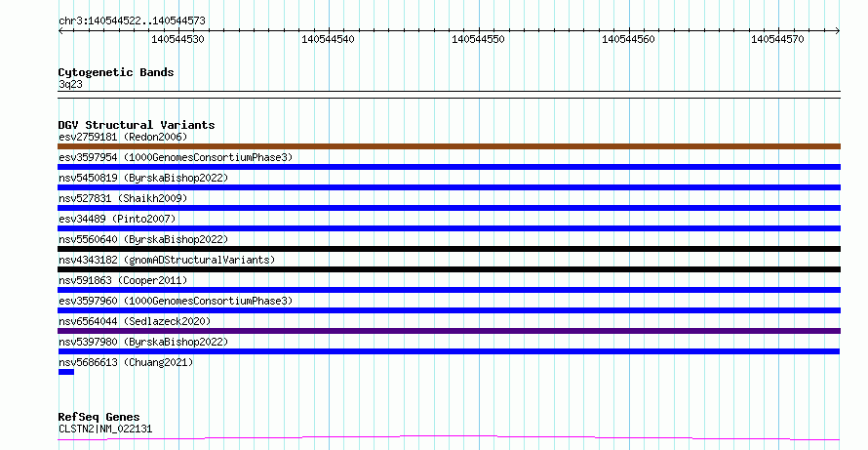This screenshot has width=868, height=450.
Task: Open variant esv3597954 (1000GenomesConsortiumPhase3) label
Action: tap(176, 157)
